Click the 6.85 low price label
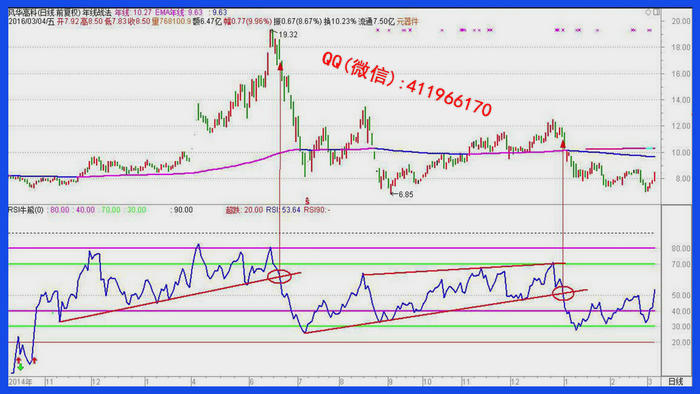 tap(406, 195)
